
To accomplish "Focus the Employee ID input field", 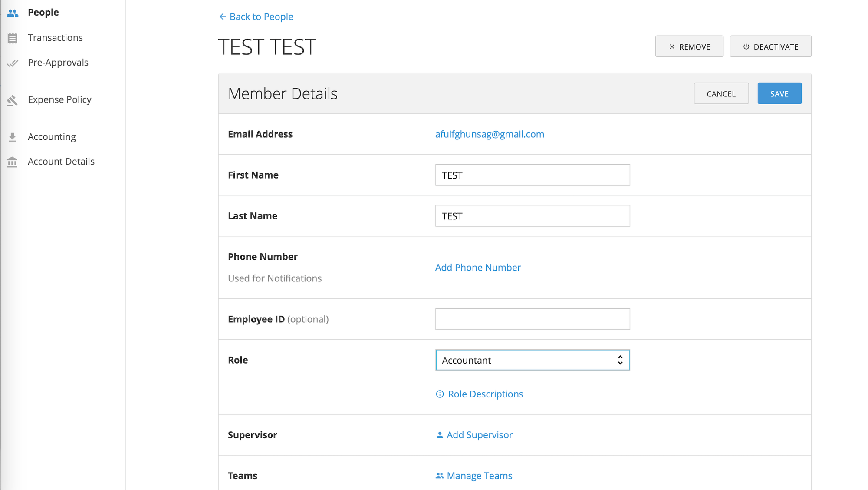I will (532, 319).
